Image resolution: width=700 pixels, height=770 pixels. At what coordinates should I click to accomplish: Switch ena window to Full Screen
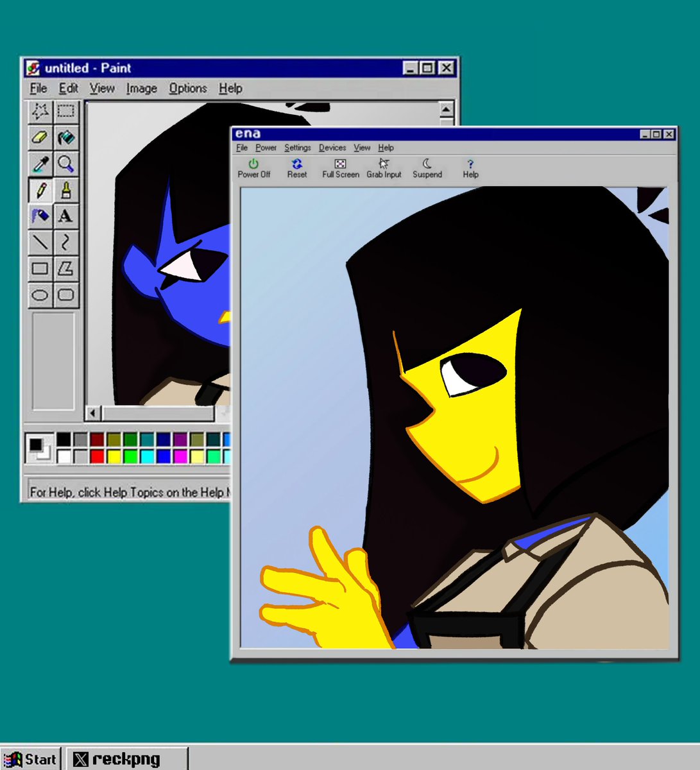click(341, 169)
